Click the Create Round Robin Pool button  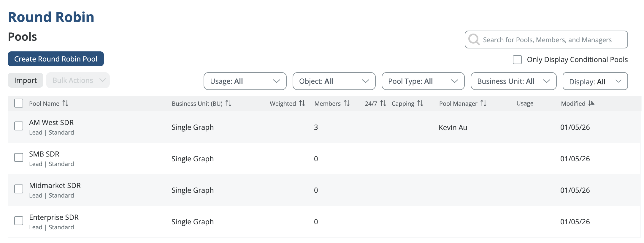pyautogui.click(x=56, y=59)
